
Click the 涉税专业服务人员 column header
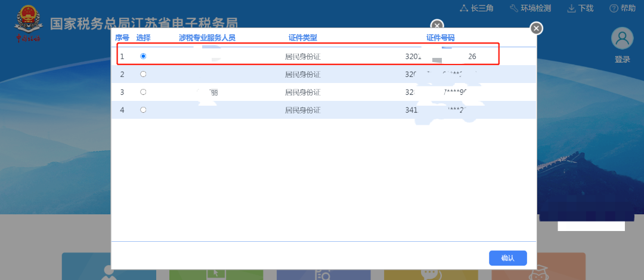coord(207,38)
